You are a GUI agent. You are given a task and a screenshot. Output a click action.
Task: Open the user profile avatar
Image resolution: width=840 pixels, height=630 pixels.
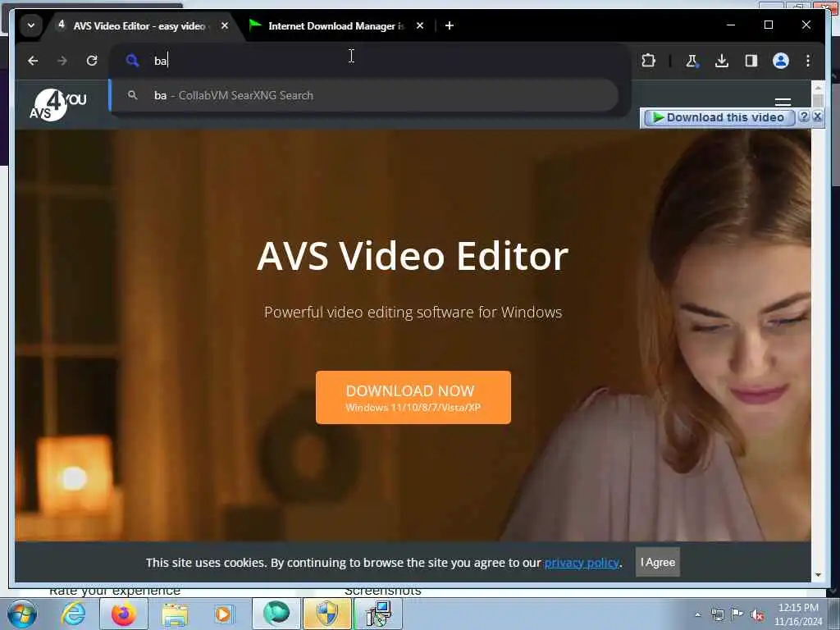point(781,61)
